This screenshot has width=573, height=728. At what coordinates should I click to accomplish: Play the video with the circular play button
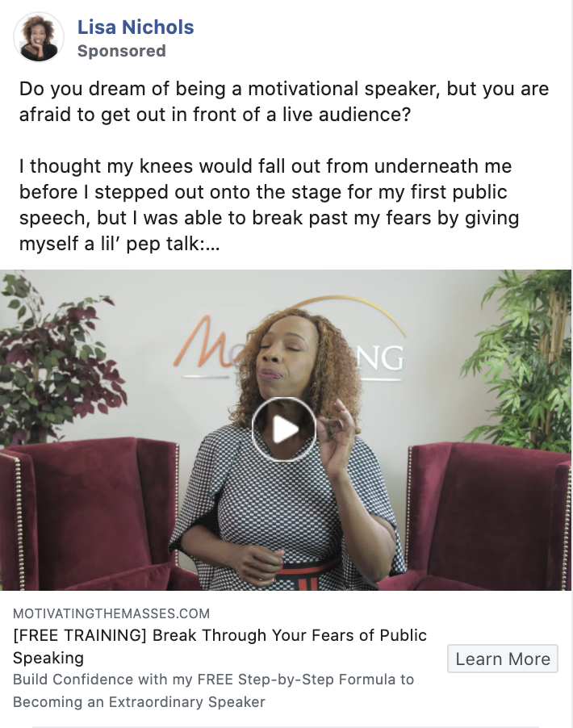coord(284,429)
